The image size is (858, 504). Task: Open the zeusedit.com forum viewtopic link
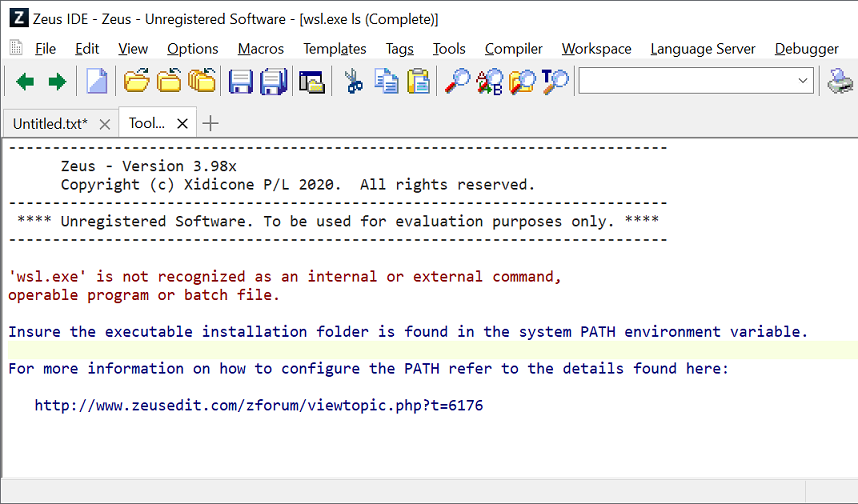259,405
